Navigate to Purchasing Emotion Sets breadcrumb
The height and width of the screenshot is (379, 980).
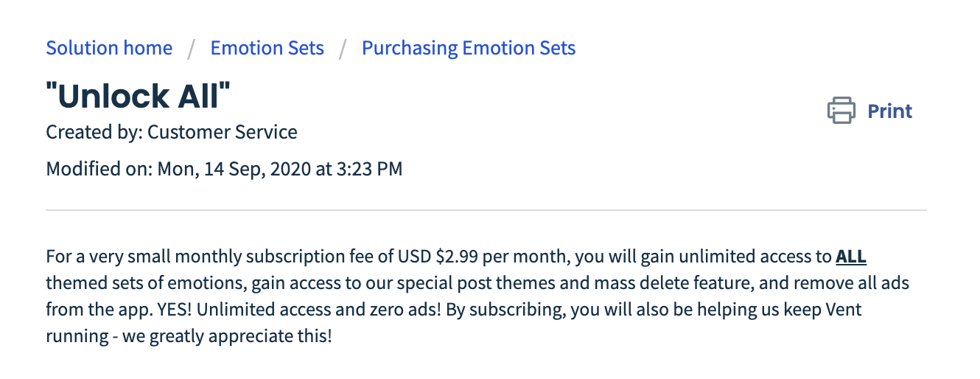click(469, 48)
